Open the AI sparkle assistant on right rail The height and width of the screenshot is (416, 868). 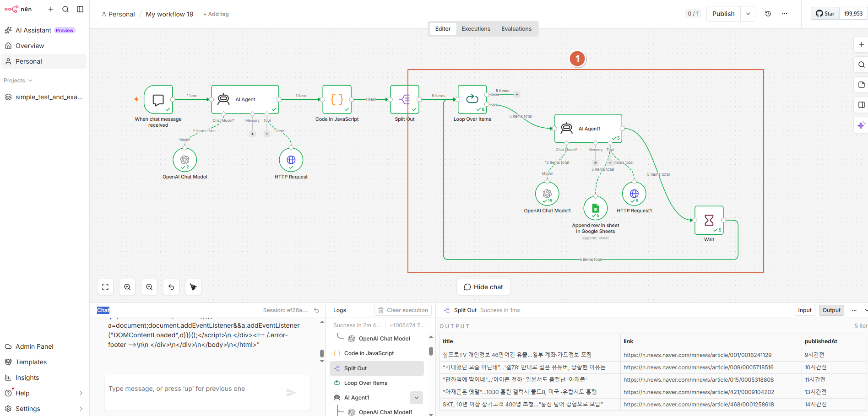point(861,125)
